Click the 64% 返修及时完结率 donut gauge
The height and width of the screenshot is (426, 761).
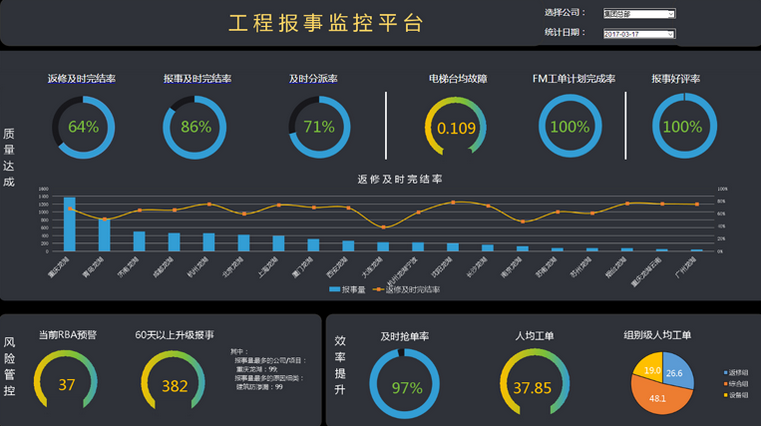(83, 127)
